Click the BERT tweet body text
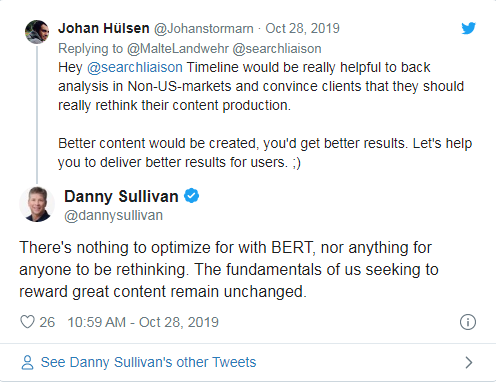The height and width of the screenshot is (384, 496). pos(229,269)
